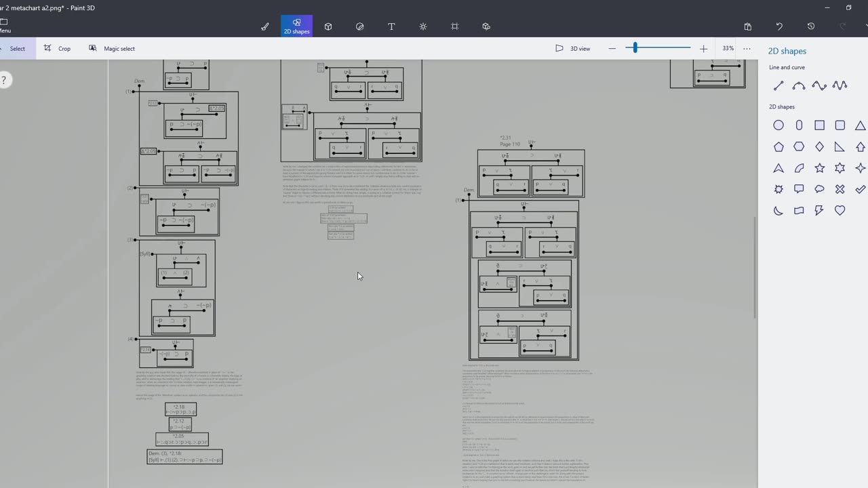Select the Arrowhead shape
This screenshot has width=868, height=488.
click(778, 168)
